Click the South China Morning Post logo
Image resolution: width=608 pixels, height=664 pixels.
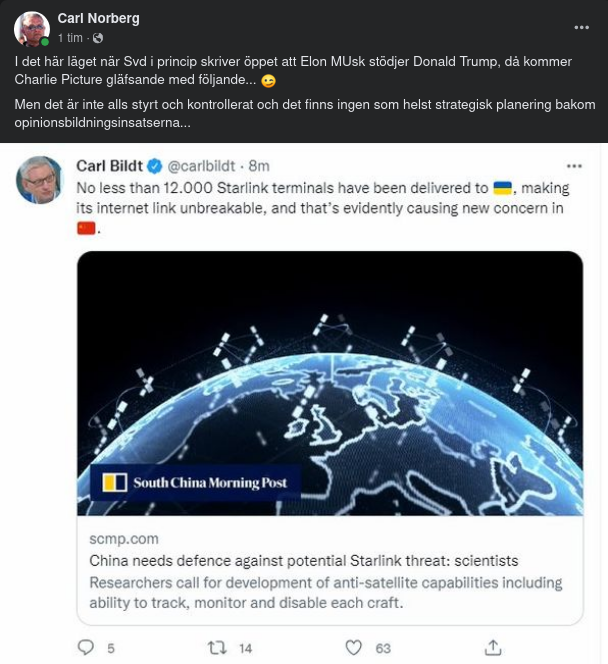pyautogui.click(x=196, y=483)
